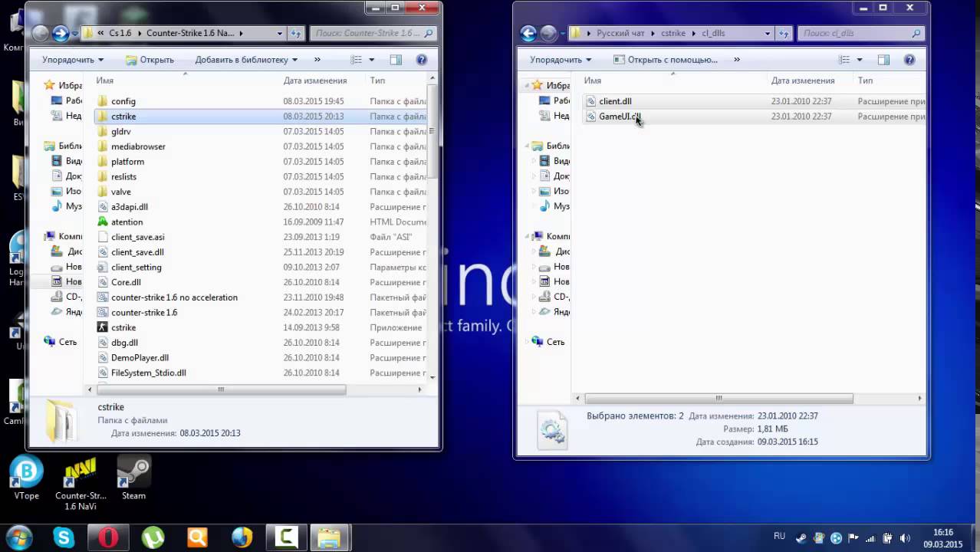Viewport: 980px width, 552px height.
Task: Open address history dropdown in left window
Action: pyautogui.click(x=279, y=33)
